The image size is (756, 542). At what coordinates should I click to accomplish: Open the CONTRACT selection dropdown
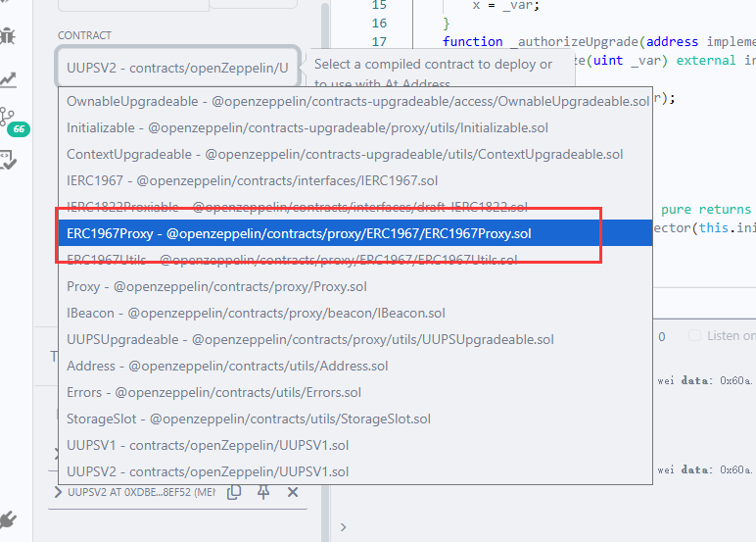coord(178,68)
